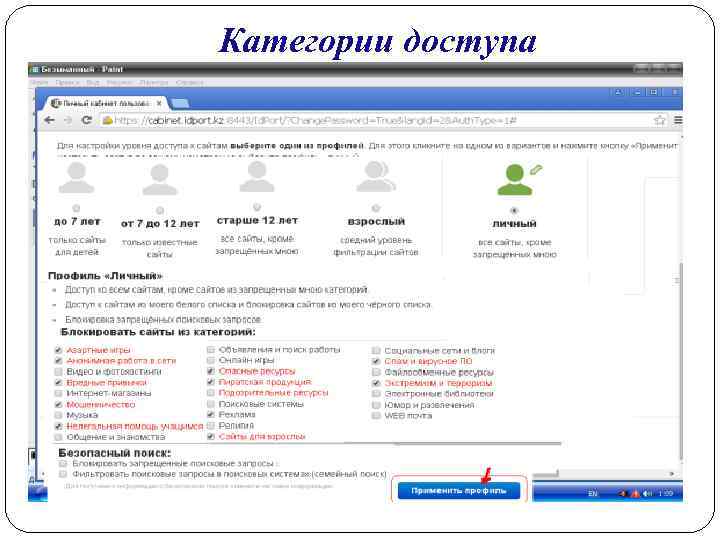Check Социальные сети и блоги
Image resolution: width=720 pixels, height=540 pixels.
point(376,350)
